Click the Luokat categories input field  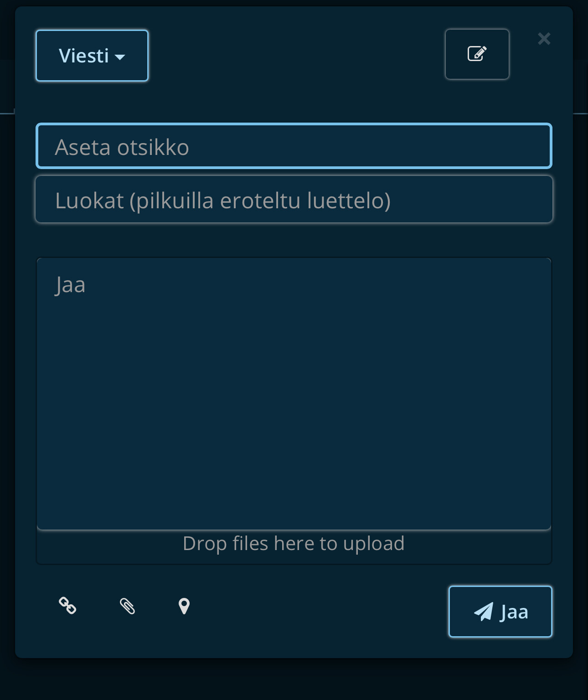pyautogui.click(x=294, y=200)
